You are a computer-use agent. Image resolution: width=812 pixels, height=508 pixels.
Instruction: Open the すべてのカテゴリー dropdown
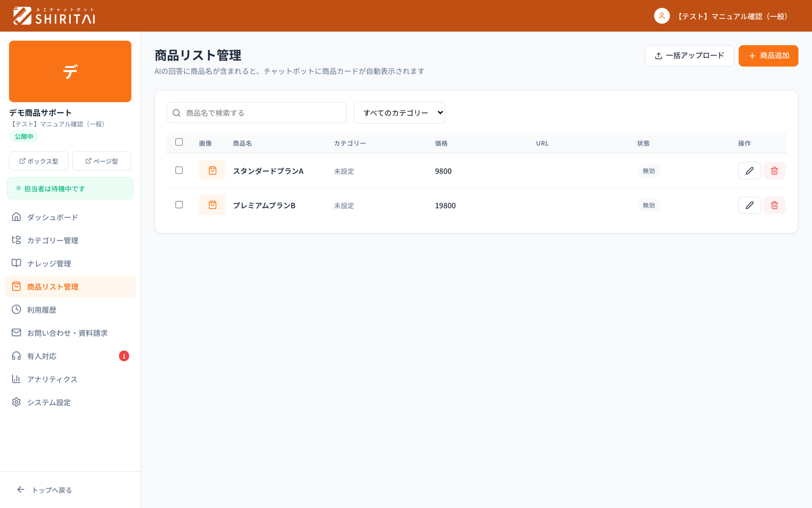(399, 112)
